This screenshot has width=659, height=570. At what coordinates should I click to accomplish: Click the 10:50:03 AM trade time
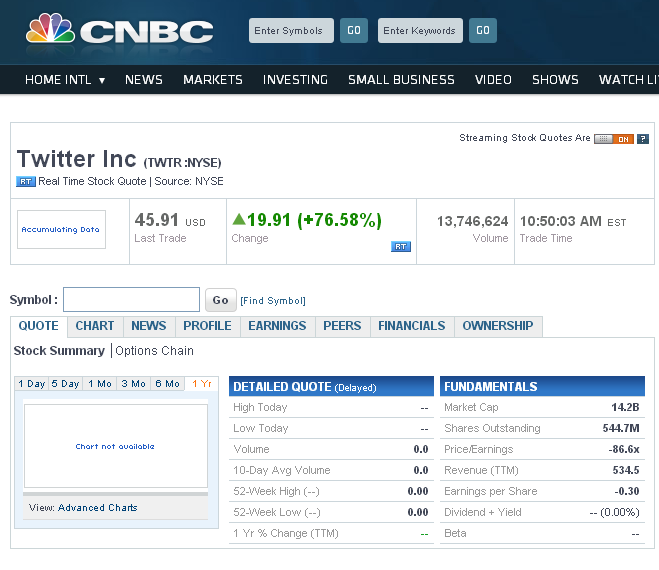(561, 221)
